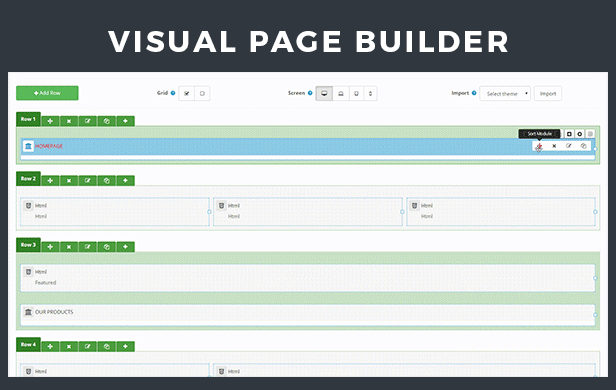Viewport: 616px width, 390px height.
Task: Disable Grid with the empty box option
Action: click(x=202, y=93)
